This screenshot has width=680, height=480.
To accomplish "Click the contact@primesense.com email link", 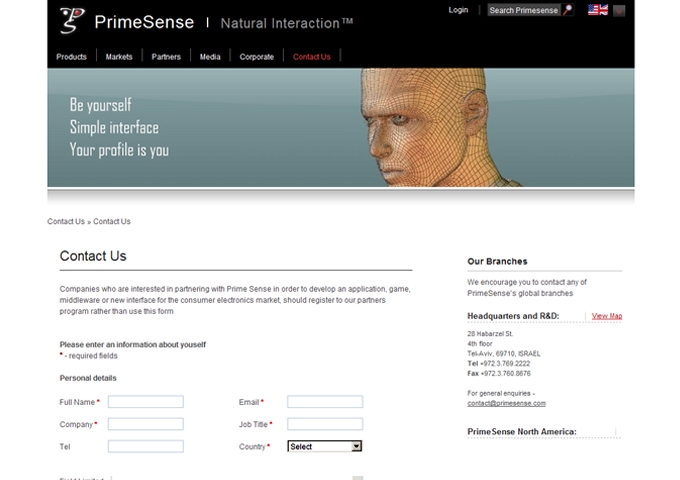I will (506, 403).
